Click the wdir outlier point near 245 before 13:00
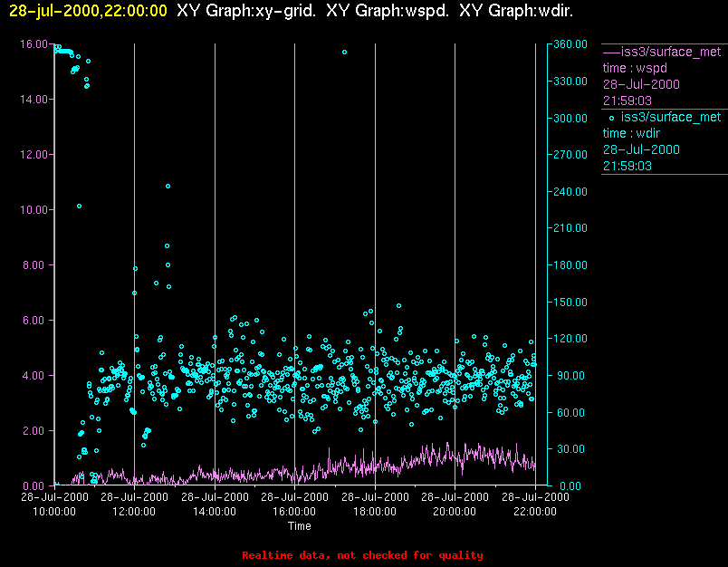The width and height of the screenshot is (728, 567). coord(168,187)
